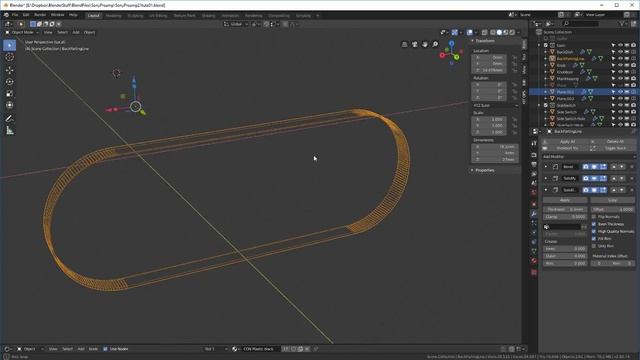This screenshot has width=640, height=360.
Task: Switch to rendered viewport shading
Action: coord(512,32)
